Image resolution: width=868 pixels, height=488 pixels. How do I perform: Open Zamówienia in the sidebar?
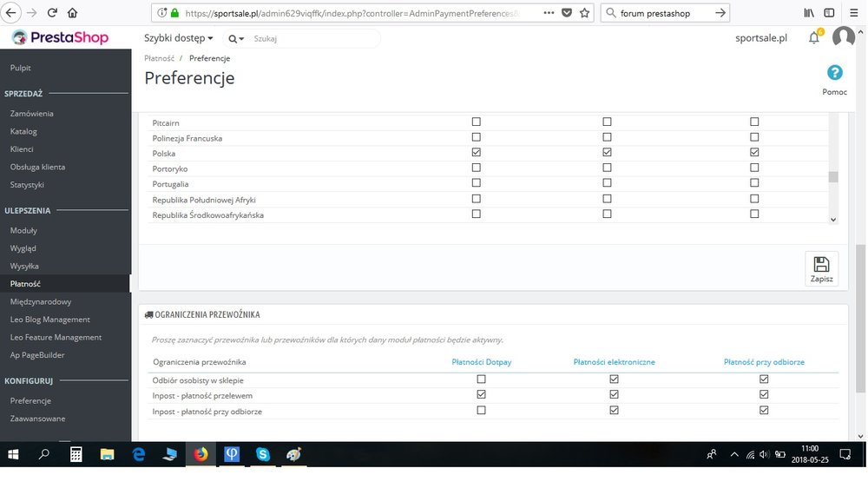pos(31,114)
